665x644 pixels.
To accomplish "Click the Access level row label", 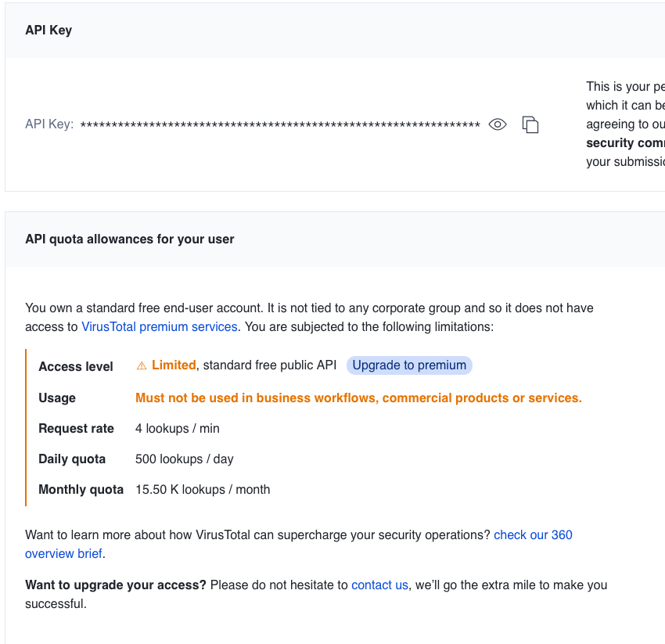I will (76, 366).
